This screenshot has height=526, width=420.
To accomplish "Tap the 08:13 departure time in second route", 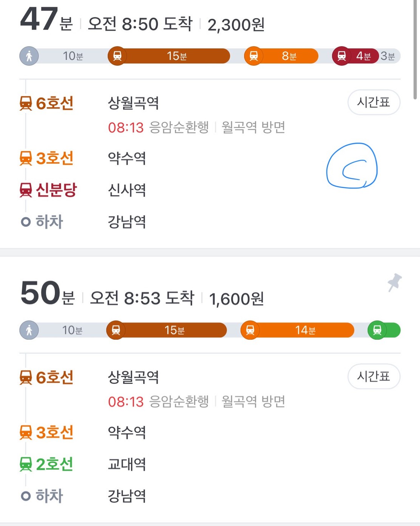I will [x=126, y=402].
